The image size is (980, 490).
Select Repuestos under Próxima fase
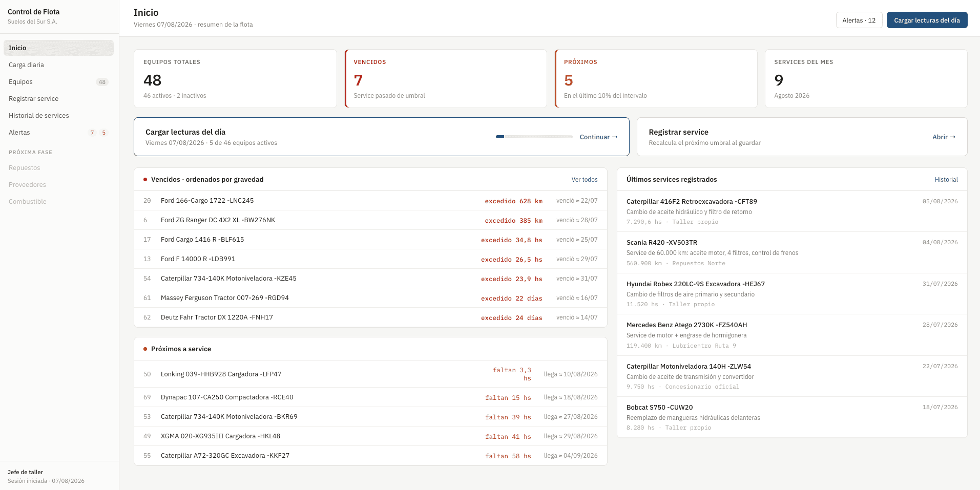click(x=24, y=167)
